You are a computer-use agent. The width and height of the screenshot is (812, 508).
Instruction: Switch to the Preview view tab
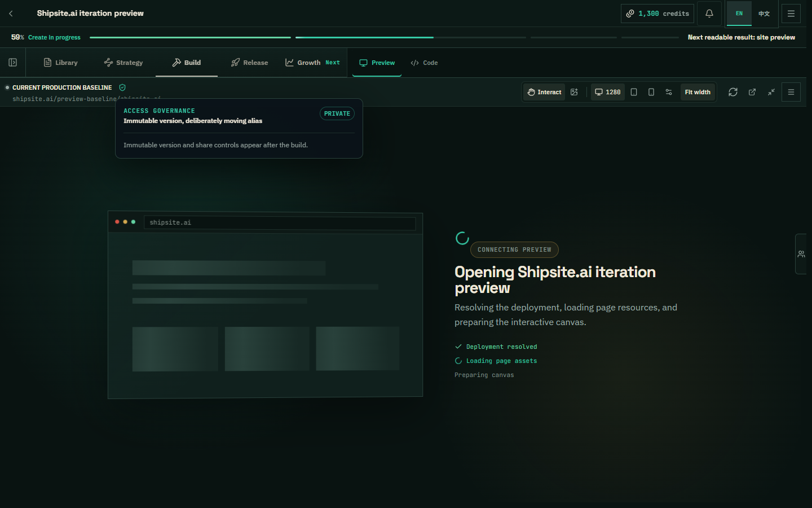point(377,63)
